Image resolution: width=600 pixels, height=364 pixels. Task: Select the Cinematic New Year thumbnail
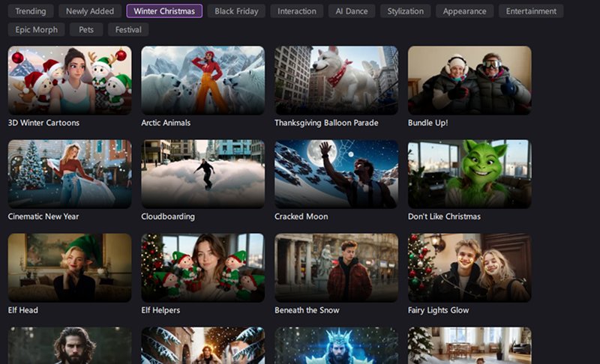[x=70, y=174]
